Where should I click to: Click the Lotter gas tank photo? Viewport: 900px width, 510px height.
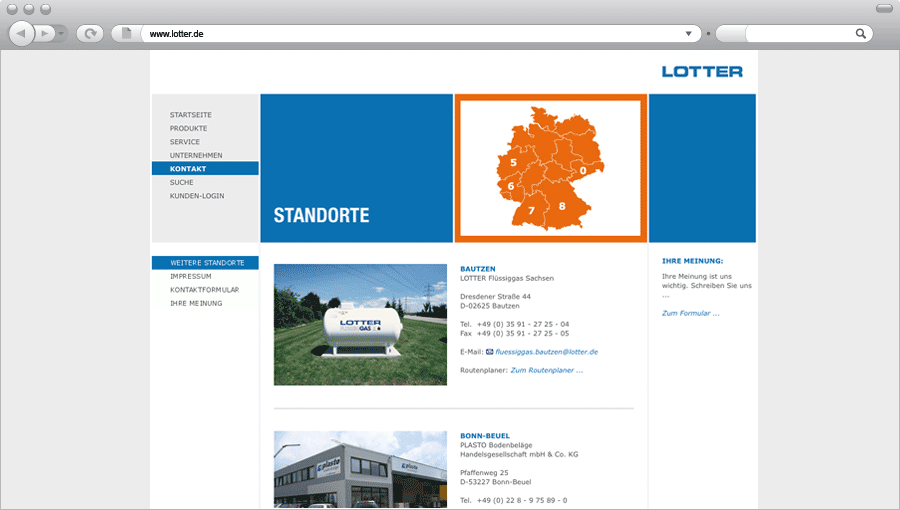360,325
